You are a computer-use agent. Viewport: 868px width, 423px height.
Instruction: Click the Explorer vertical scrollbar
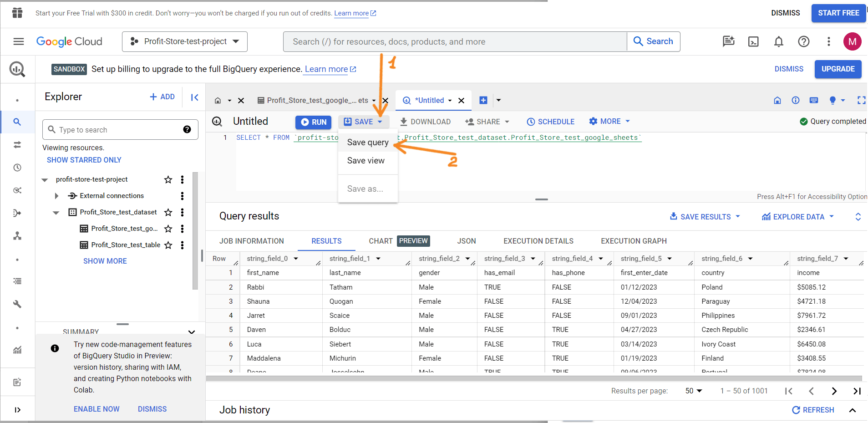(x=195, y=230)
